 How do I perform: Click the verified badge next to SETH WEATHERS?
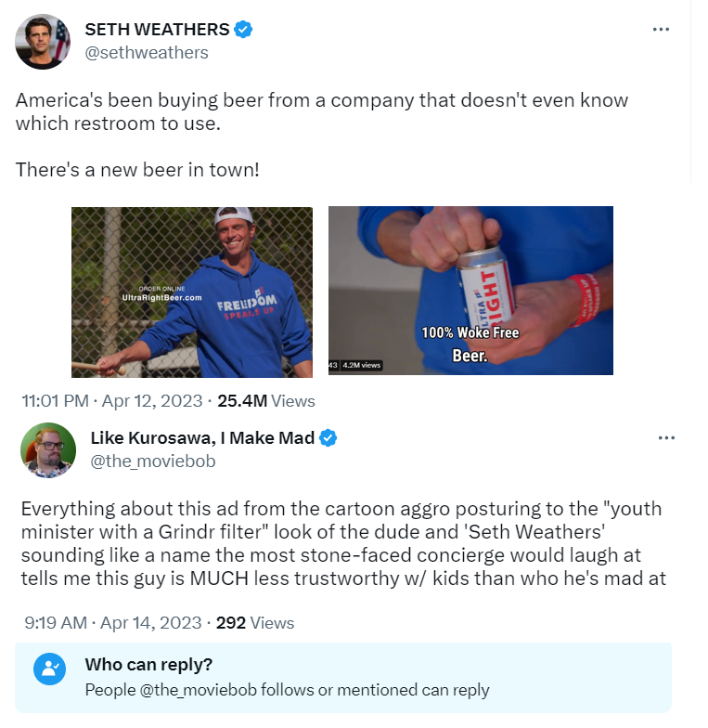coord(243,30)
